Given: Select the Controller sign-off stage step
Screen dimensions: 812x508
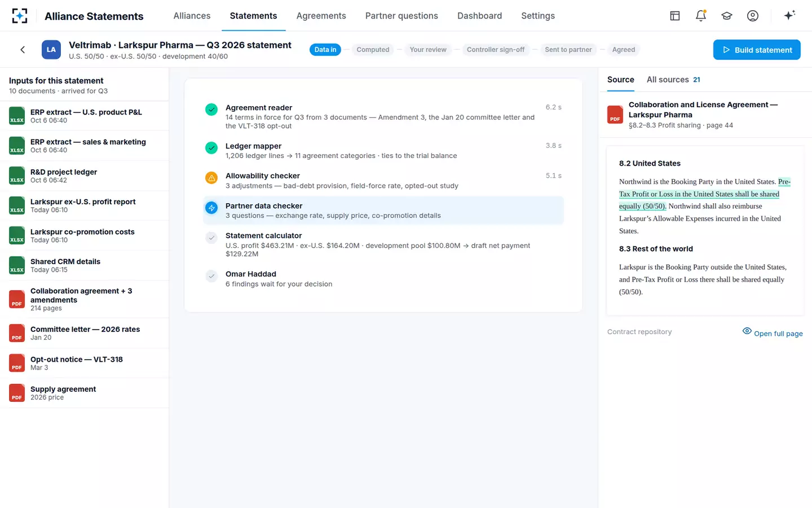Looking at the screenshot, I should coord(496,50).
